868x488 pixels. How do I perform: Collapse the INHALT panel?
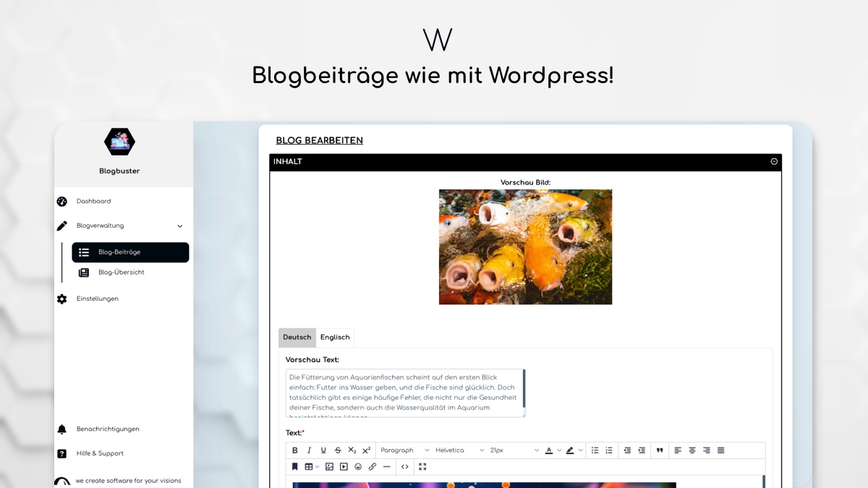pos(773,161)
